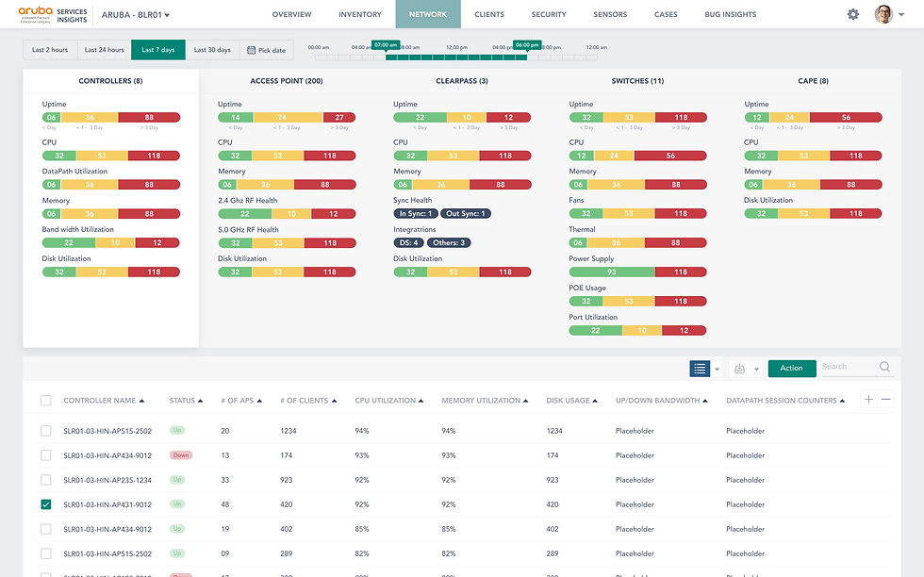Viewport: 924px width, 577px height.
Task: Switch to the Security tab
Action: pyautogui.click(x=549, y=14)
